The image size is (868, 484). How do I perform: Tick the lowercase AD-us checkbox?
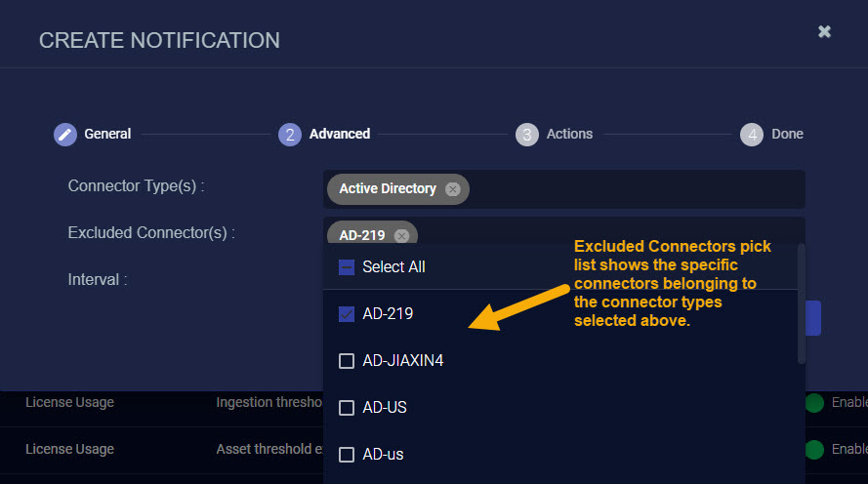pyautogui.click(x=347, y=455)
